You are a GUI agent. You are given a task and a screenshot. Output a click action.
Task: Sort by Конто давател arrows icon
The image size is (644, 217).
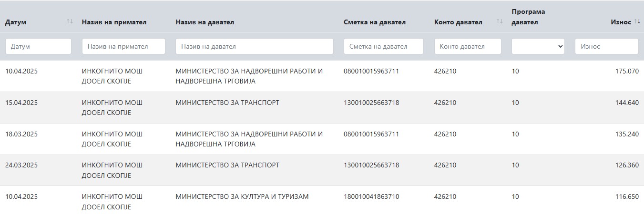pos(500,21)
